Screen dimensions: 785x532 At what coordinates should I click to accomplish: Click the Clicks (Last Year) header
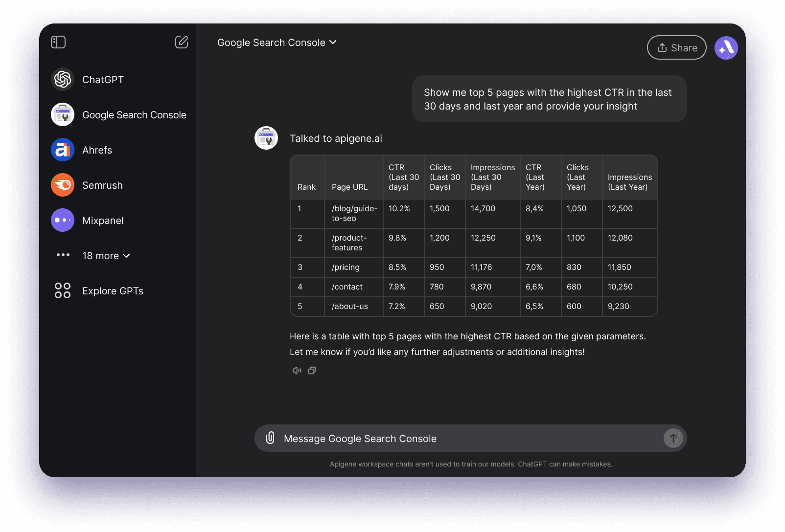pyautogui.click(x=582, y=177)
